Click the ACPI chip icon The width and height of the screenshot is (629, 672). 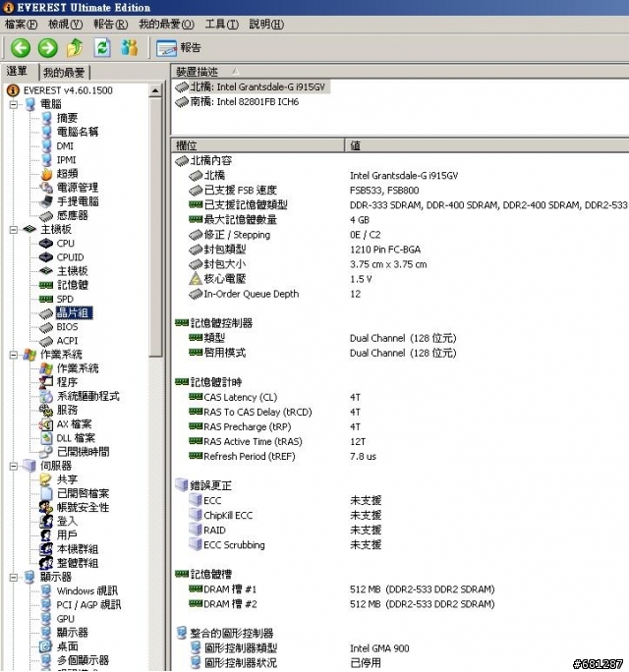click(x=46, y=342)
